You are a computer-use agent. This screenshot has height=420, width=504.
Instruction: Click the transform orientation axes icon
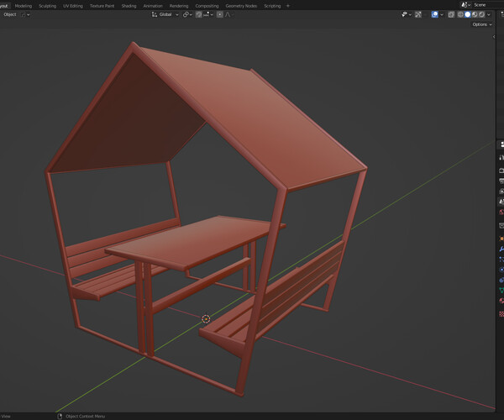point(155,14)
